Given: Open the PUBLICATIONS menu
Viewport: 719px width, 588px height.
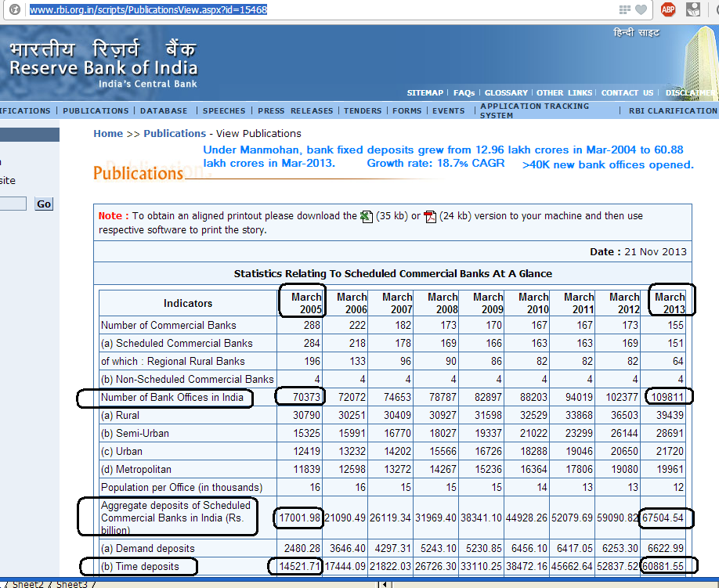Looking at the screenshot, I should (x=96, y=111).
